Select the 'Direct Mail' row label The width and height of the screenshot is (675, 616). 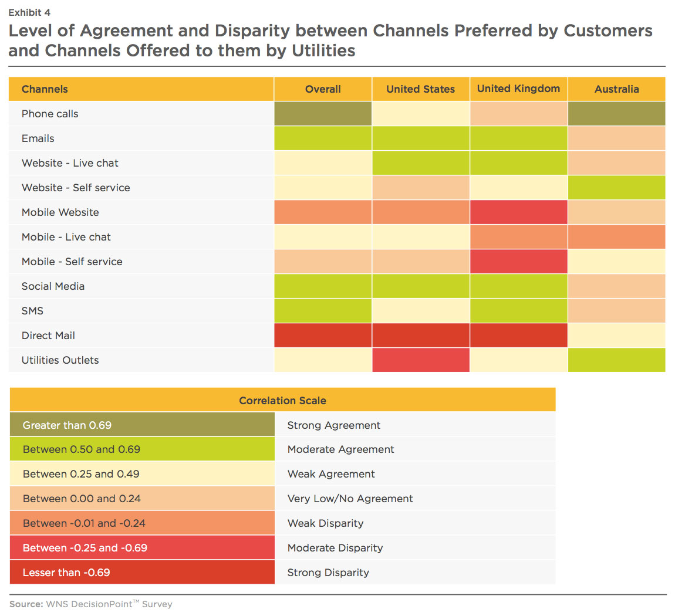[48, 336]
